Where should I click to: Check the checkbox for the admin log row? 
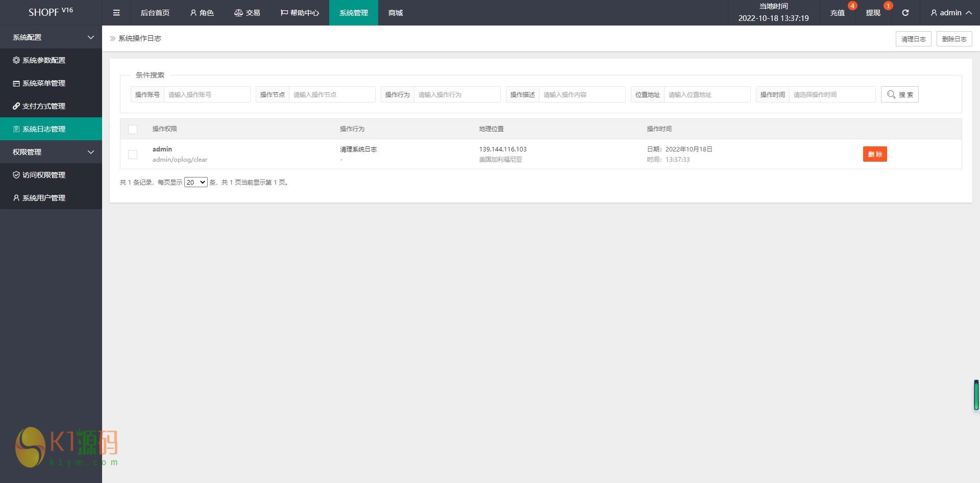pos(133,154)
